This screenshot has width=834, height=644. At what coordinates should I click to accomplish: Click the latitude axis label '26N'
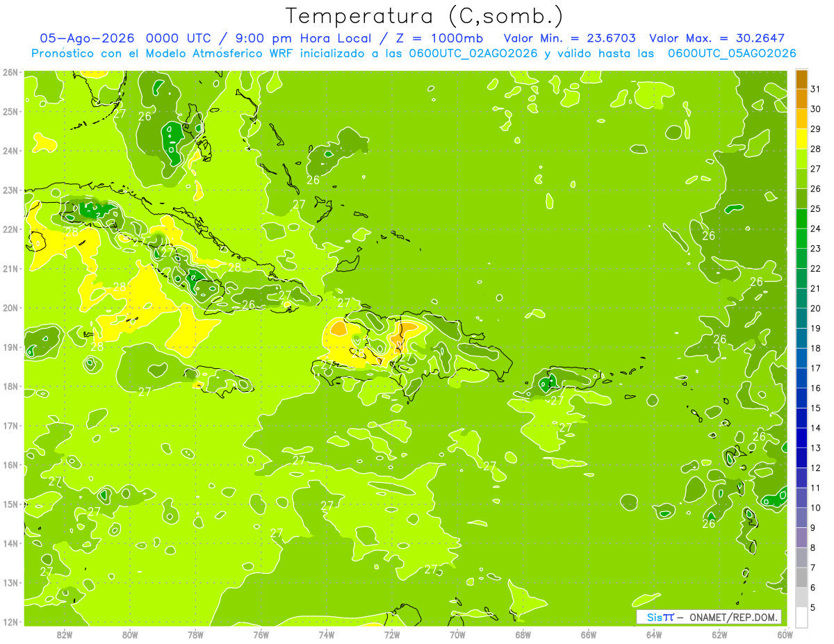[10, 72]
